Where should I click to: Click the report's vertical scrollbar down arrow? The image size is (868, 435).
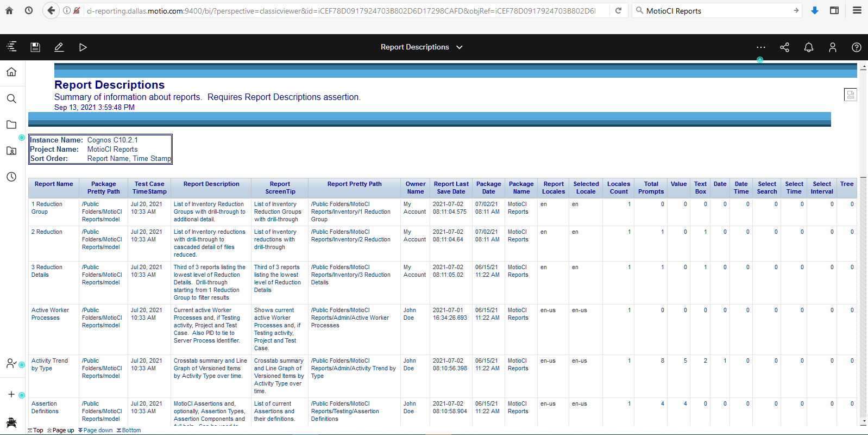pyautogui.click(x=864, y=421)
